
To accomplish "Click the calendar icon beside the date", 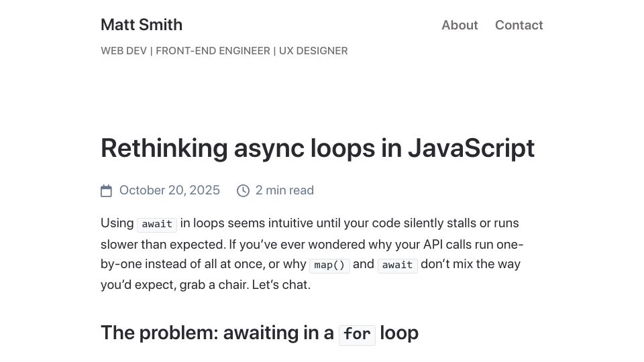I will pyautogui.click(x=107, y=191).
